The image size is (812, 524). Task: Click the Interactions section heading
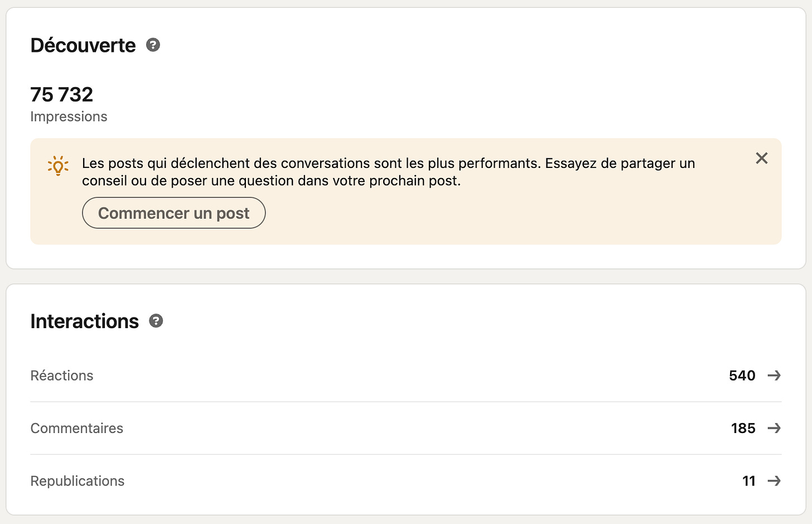coord(85,321)
